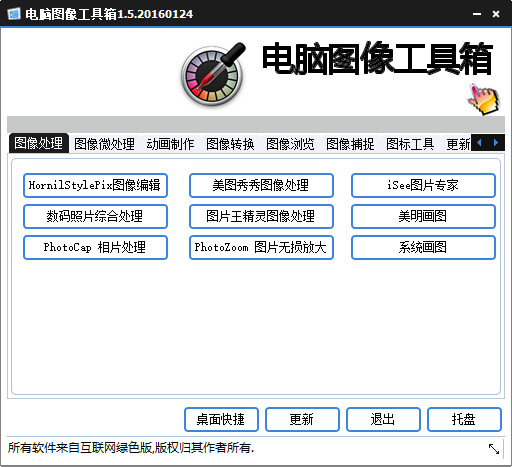
Task: Select the 图像处理 tab
Action: click(x=39, y=143)
